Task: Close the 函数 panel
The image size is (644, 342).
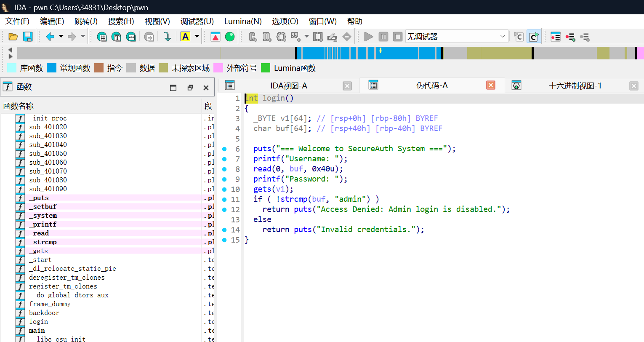Action: [x=206, y=88]
